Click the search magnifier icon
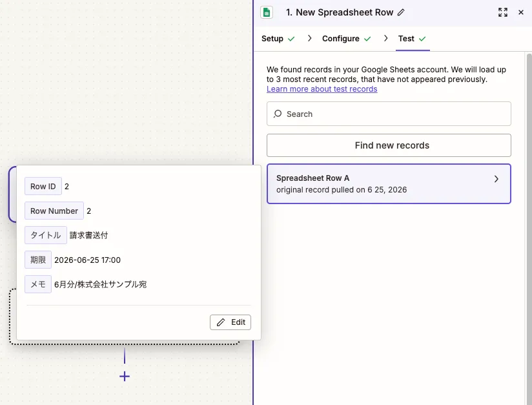Image resolution: width=532 pixels, height=405 pixels. point(278,114)
